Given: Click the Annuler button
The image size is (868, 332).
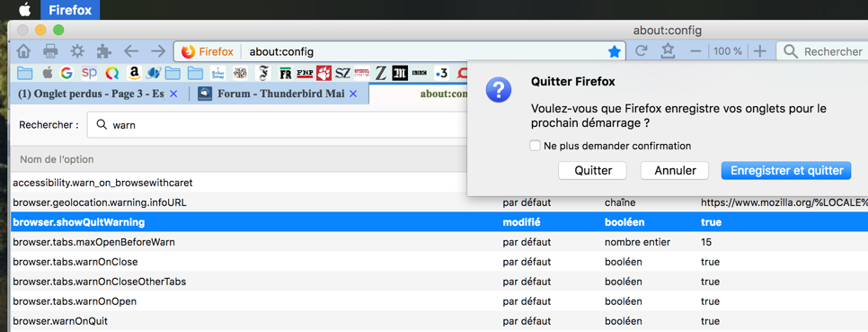Looking at the screenshot, I should tap(675, 171).
